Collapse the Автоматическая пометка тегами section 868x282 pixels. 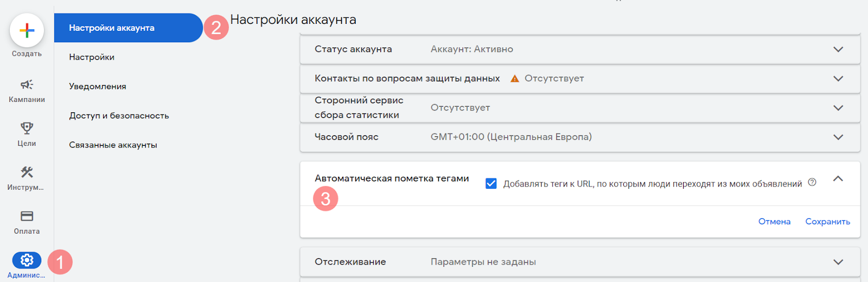tap(838, 178)
